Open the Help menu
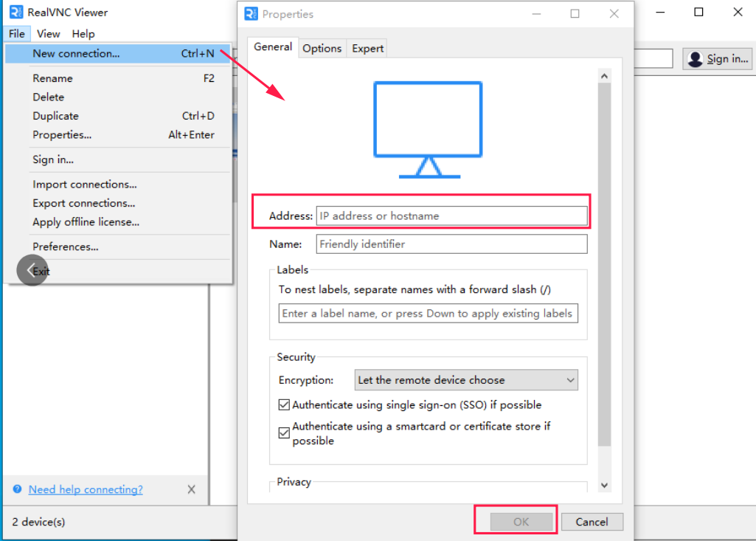 click(83, 34)
